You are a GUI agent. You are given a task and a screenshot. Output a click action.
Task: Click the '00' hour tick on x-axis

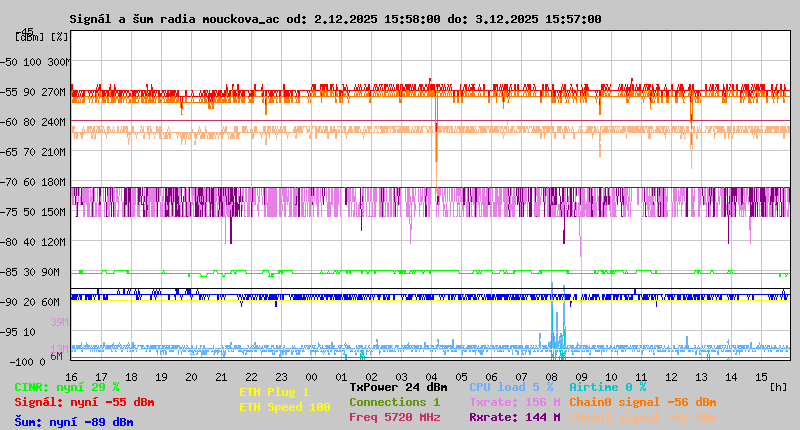pos(311,377)
